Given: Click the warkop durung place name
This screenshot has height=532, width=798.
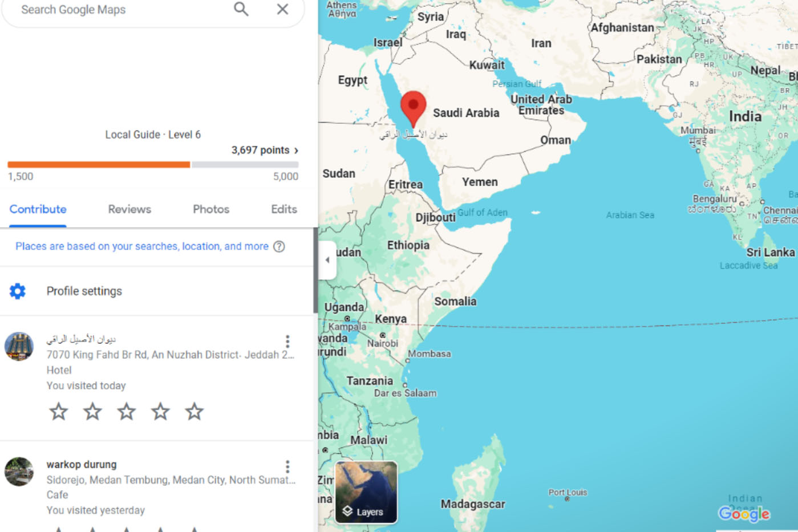Looking at the screenshot, I should 82,464.
